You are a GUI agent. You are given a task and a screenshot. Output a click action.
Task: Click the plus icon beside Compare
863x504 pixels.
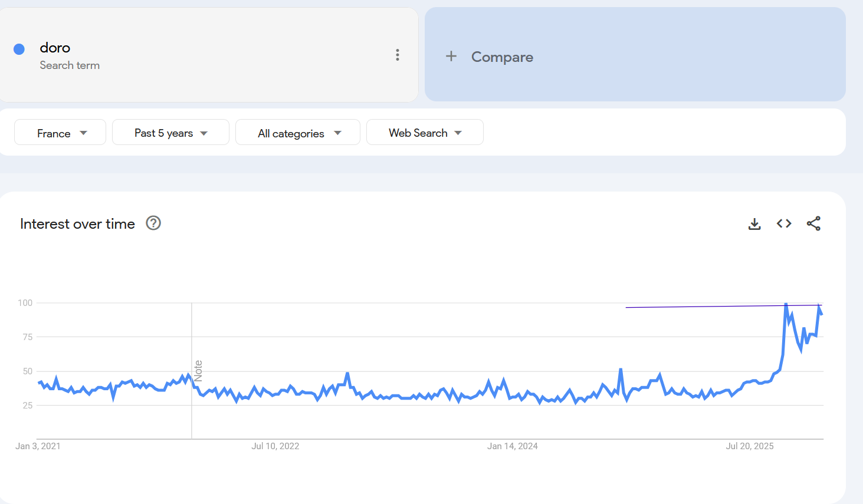click(451, 57)
